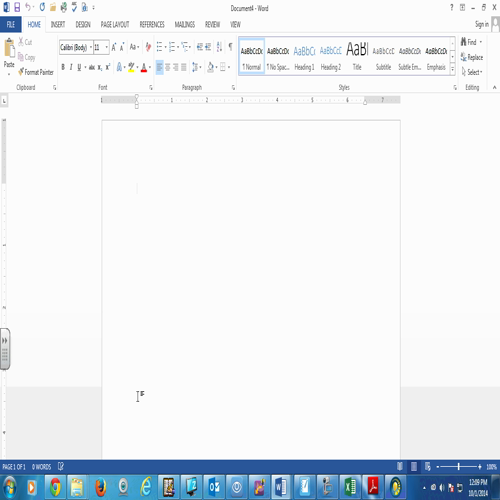Decrease the font size with the Shrink Font icon
This screenshot has height=500, width=500.
122,47
